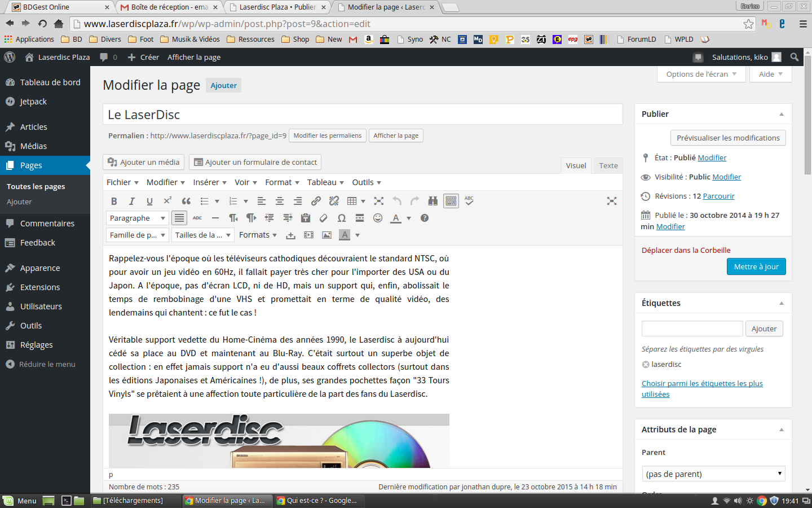
Task: Toggle the toolbar kitchen sink button
Action: (x=451, y=201)
